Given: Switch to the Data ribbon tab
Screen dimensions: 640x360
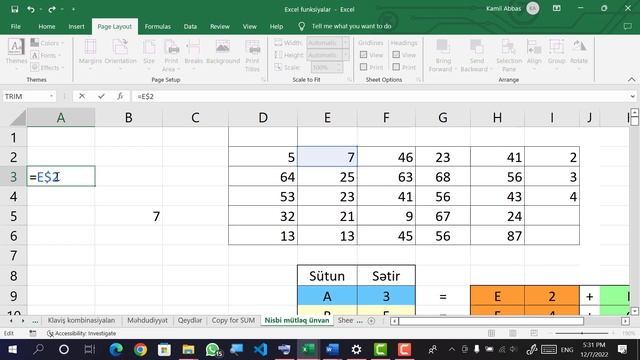Looking at the screenshot, I should (190, 26).
